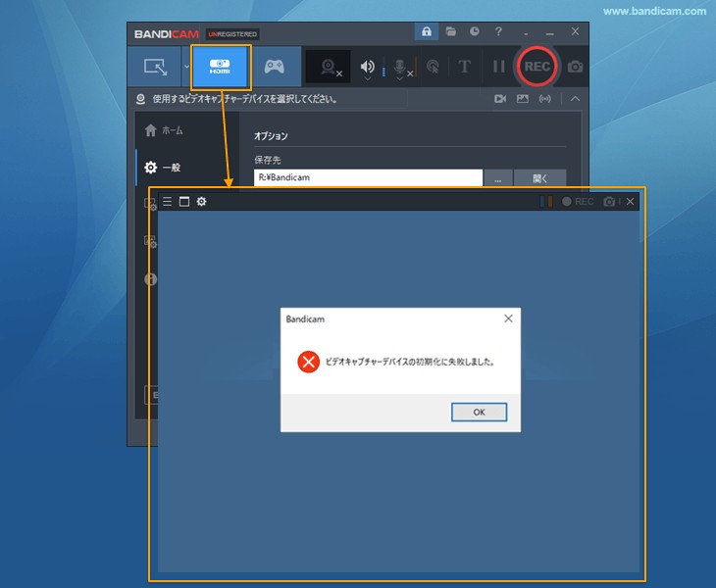Click the browse button with three dots
Screen dimensions: 716x588
click(x=497, y=178)
